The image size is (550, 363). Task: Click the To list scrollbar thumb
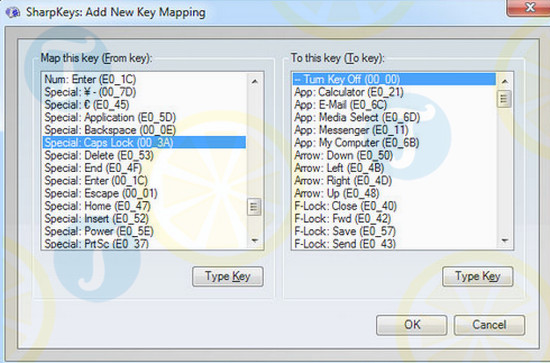[x=504, y=99]
